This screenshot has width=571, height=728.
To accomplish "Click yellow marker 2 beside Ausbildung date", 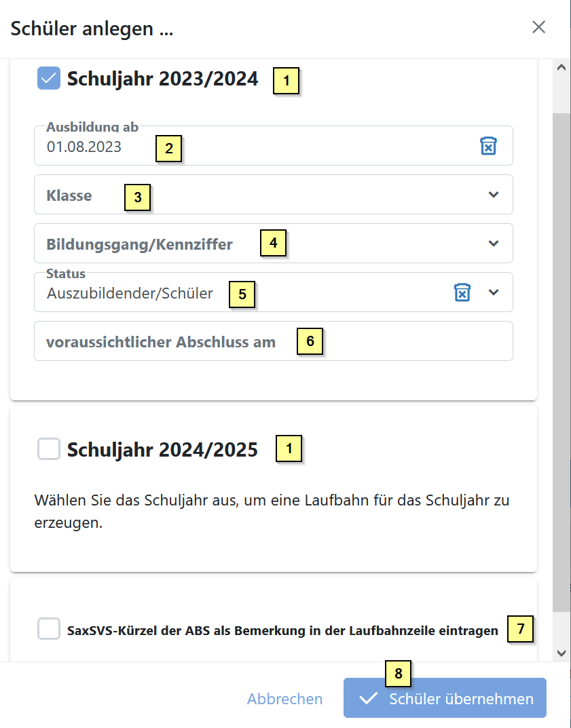I will [169, 149].
